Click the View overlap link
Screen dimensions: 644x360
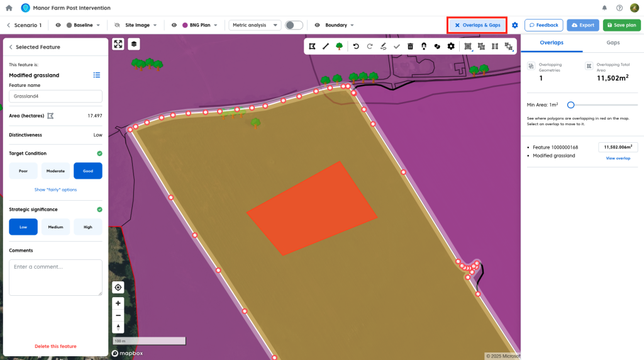point(618,158)
